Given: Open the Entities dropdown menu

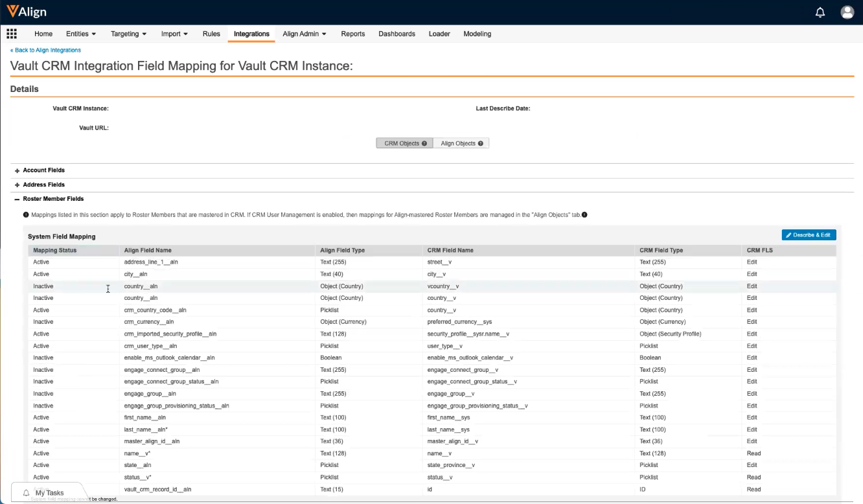Looking at the screenshot, I should tap(81, 34).
